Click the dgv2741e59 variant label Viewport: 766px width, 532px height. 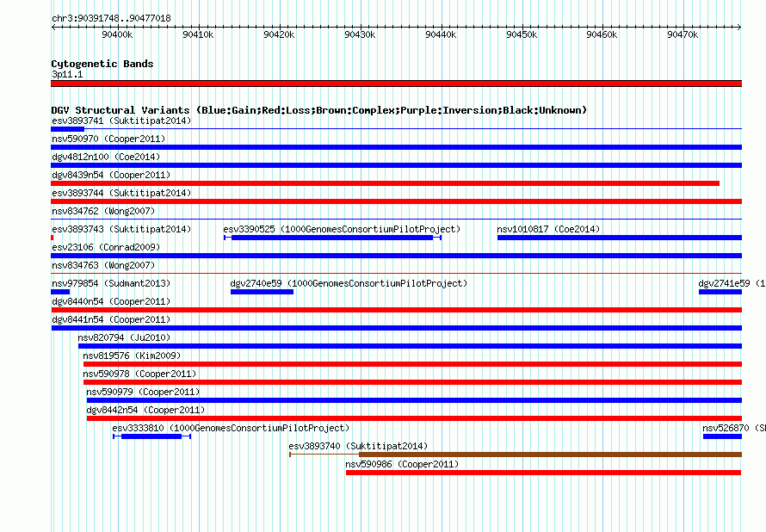coord(732,283)
